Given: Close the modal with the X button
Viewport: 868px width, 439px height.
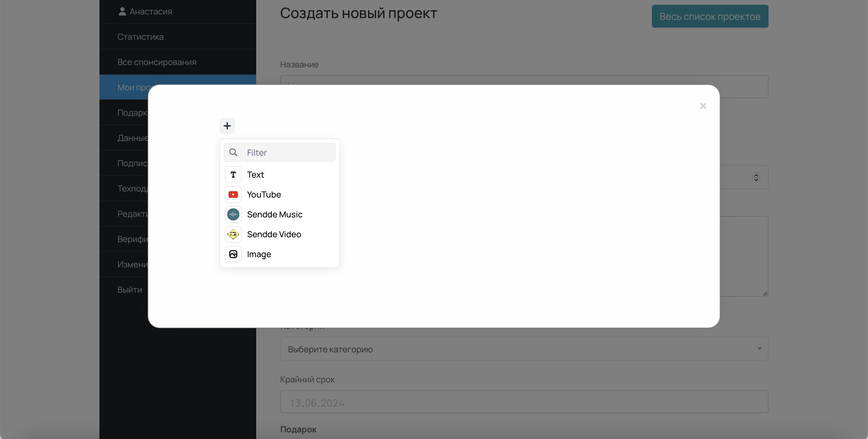Looking at the screenshot, I should [x=703, y=106].
